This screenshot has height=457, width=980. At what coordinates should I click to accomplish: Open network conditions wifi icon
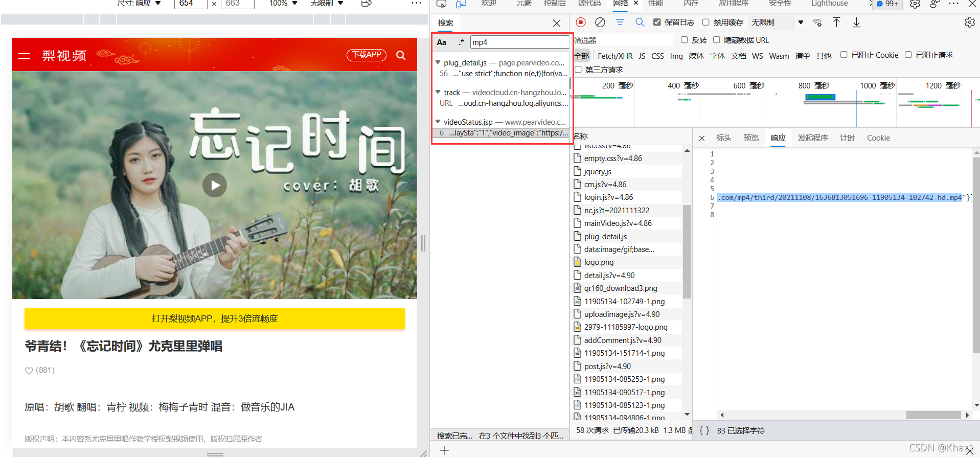pyautogui.click(x=817, y=22)
